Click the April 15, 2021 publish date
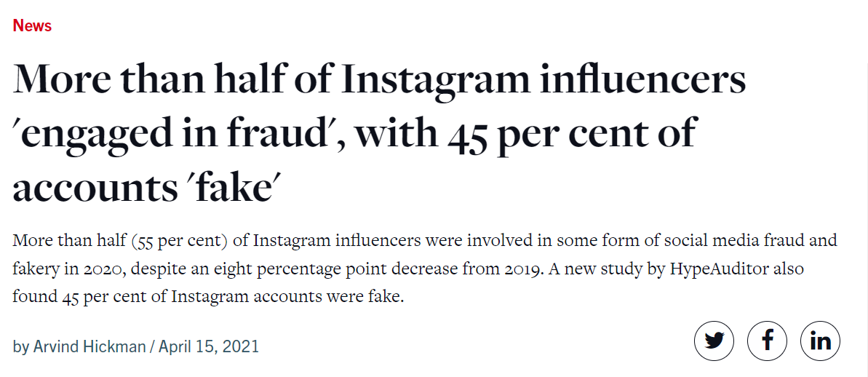This screenshot has width=868, height=377. [209, 347]
